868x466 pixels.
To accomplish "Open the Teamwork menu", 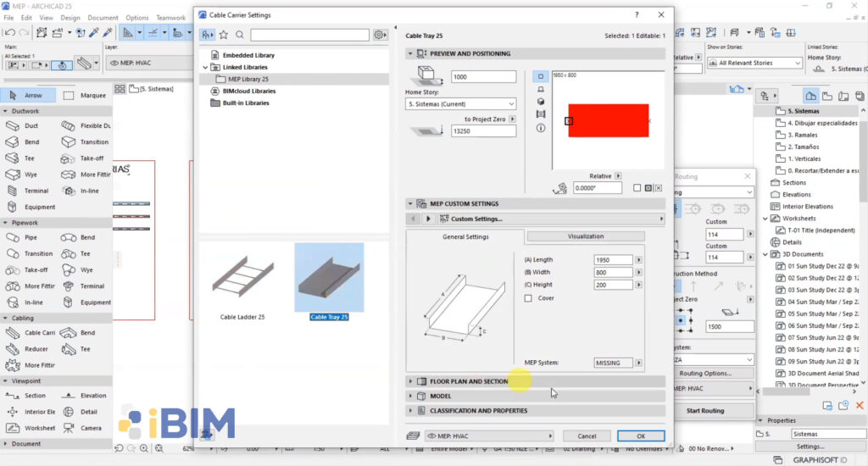I will click(x=170, y=18).
